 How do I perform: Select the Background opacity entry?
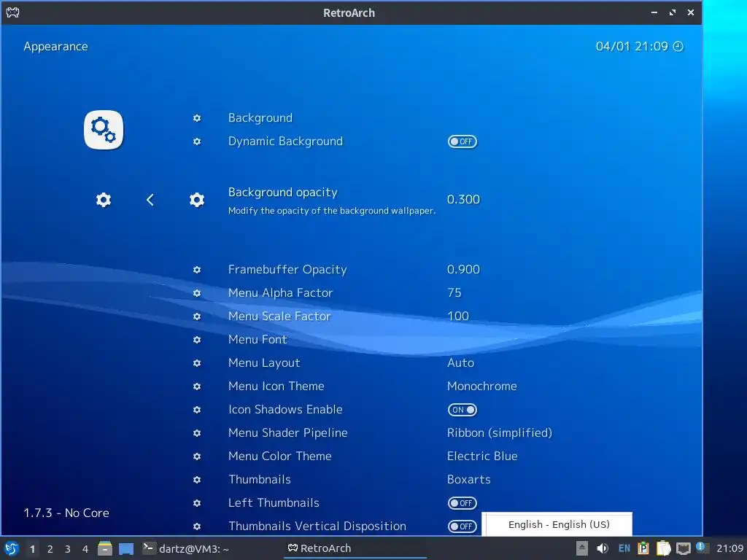[282, 192]
